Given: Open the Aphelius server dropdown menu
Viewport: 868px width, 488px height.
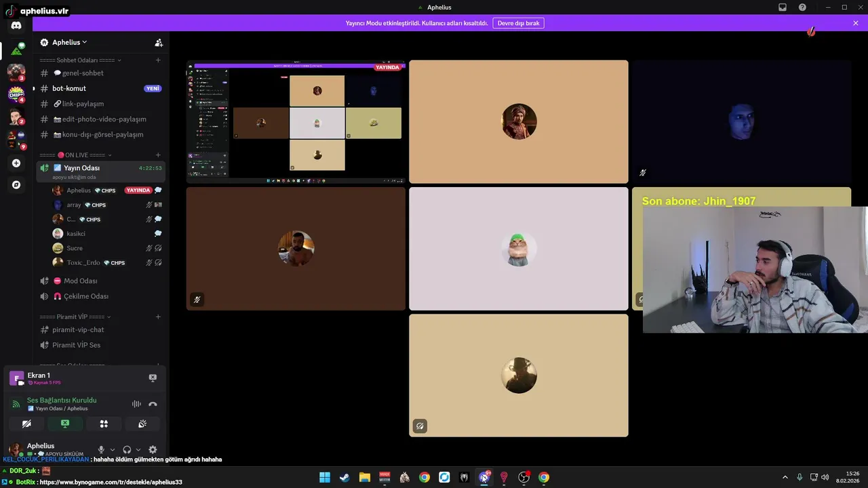Looking at the screenshot, I should pyautogui.click(x=69, y=42).
